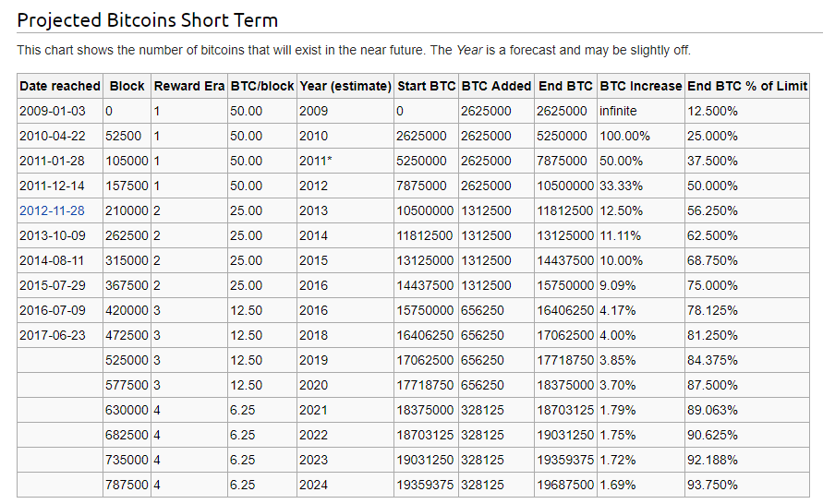Image resolution: width=823 pixels, height=504 pixels.
Task: Click the 'Block' column header
Action: [127, 86]
